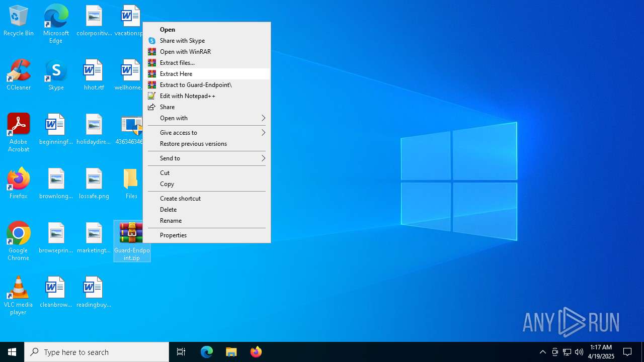Select the Microsoft Edge desktop shortcut
The image size is (644, 362).
tap(56, 24)
